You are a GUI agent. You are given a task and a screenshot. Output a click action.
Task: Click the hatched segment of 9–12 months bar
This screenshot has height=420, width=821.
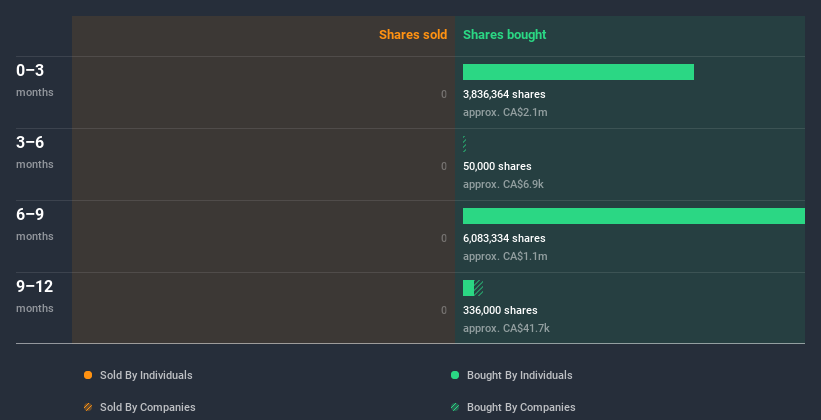point(479,288)
